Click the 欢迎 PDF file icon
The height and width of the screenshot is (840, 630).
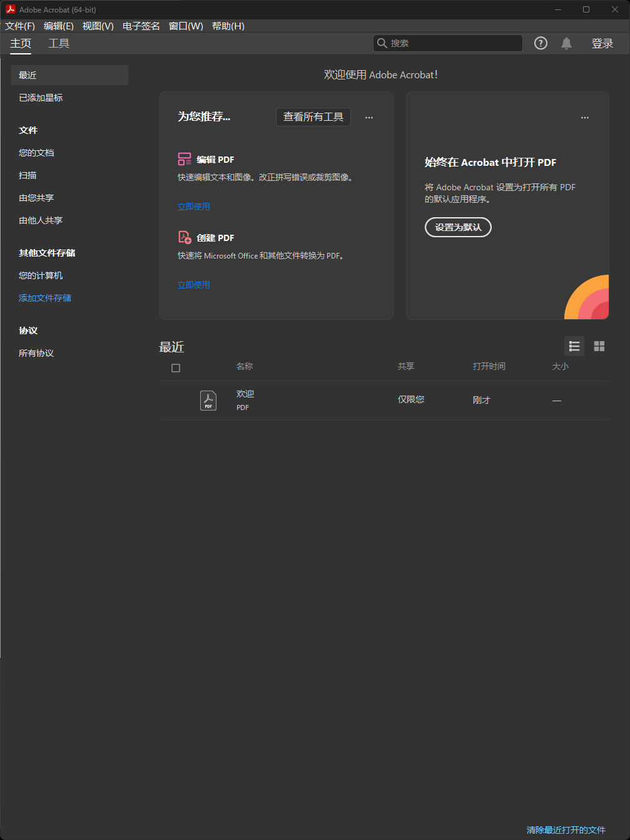point(208,401)
